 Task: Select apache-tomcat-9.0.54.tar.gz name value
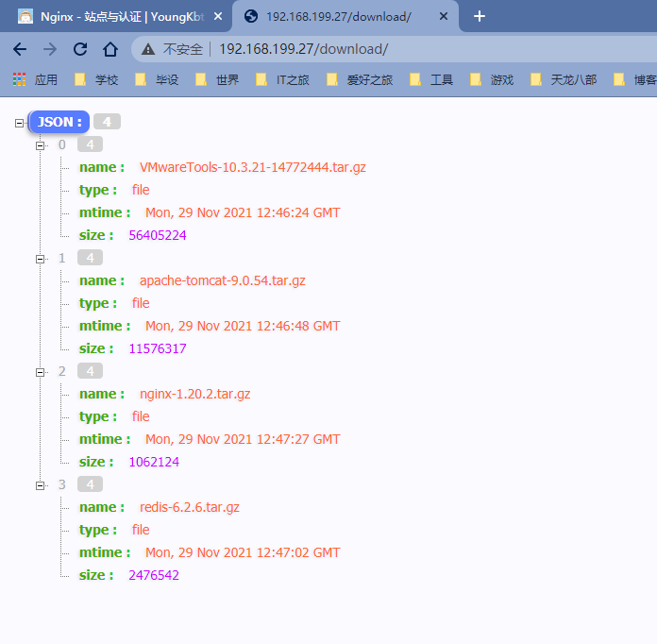click(x=223, y=280)
